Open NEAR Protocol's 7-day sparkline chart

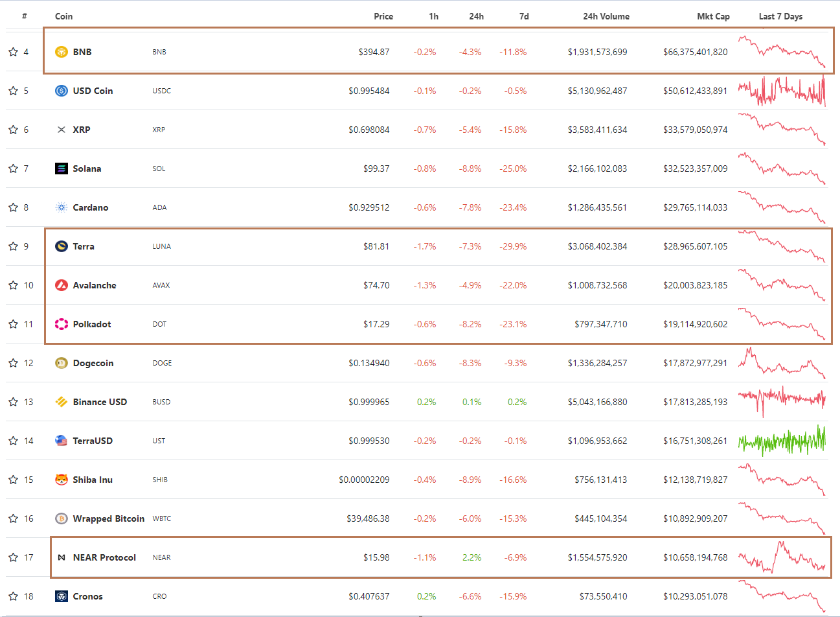click(x=782, y=557)
